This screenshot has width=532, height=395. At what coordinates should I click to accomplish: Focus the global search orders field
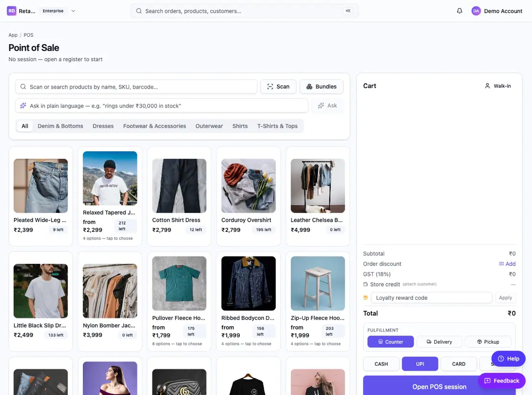tap(244, 11)
